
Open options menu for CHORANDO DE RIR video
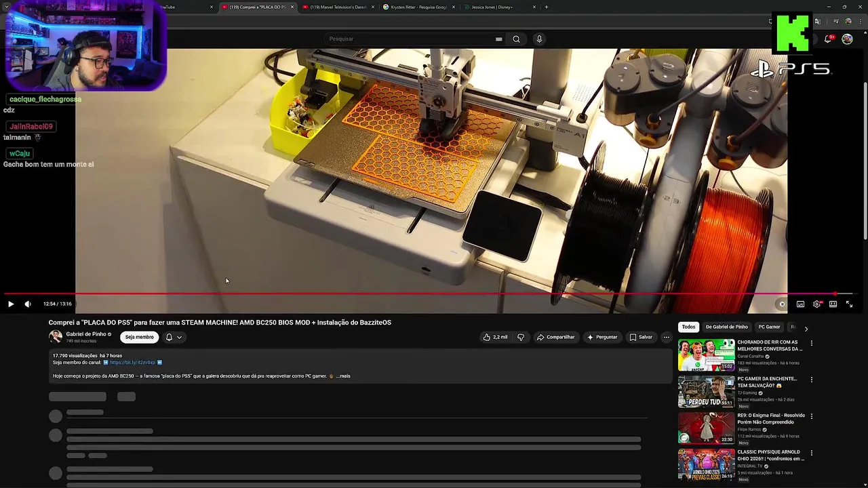tap(811, 344)
